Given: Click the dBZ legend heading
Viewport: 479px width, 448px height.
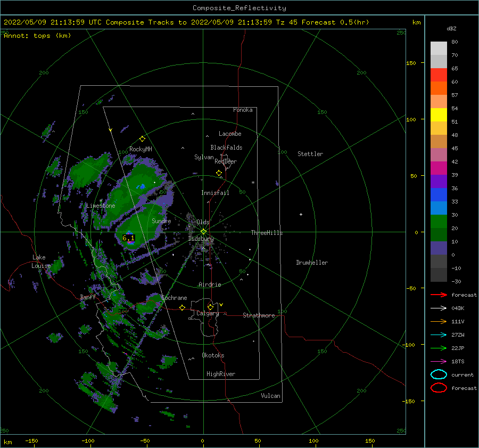Looking at the screenshot, I should click(x=451, y=28).
